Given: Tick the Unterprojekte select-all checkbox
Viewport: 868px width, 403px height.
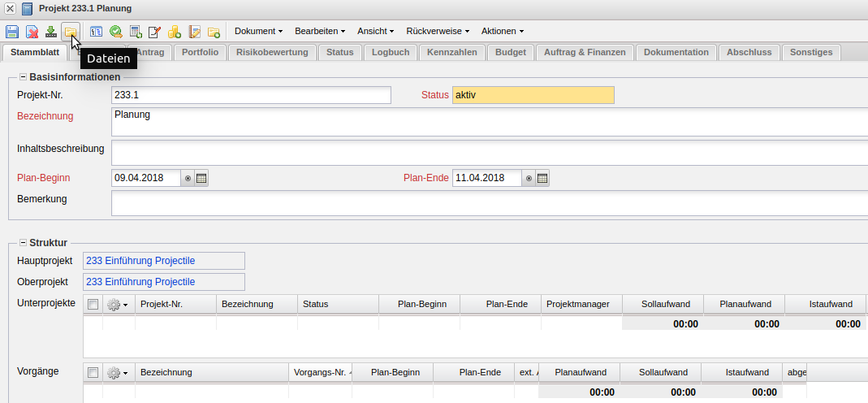Looking at the screenshot, I should tap(93, 305).
